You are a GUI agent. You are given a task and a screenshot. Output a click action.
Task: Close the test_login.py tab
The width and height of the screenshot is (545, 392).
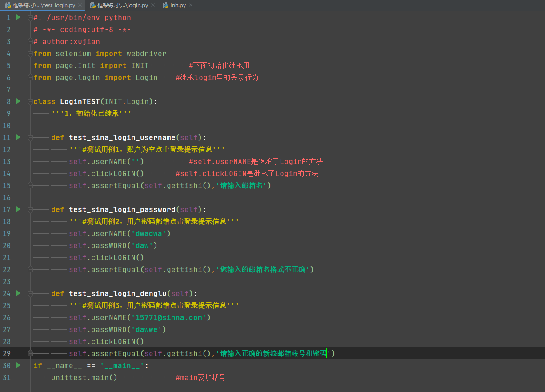(80, 5)
